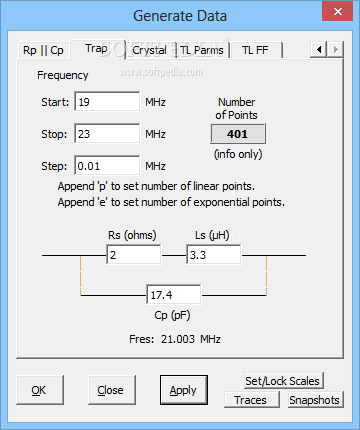
Task: Click the Number of Points 401 box
Action: (238, 134)
